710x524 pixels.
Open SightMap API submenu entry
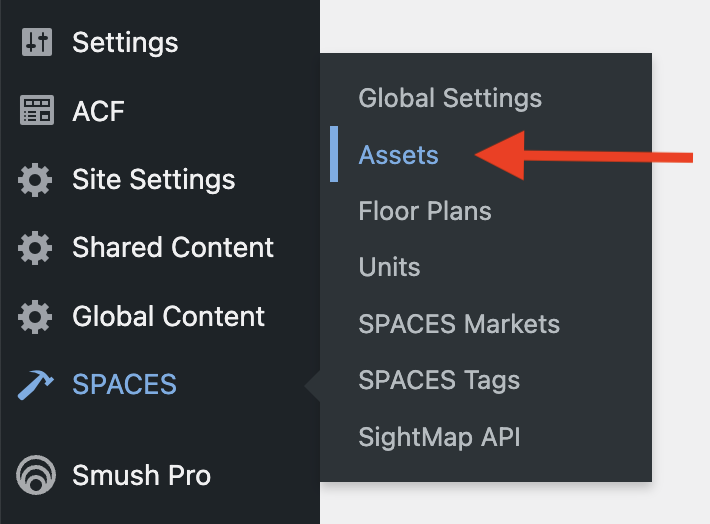(x=439, y=437)
